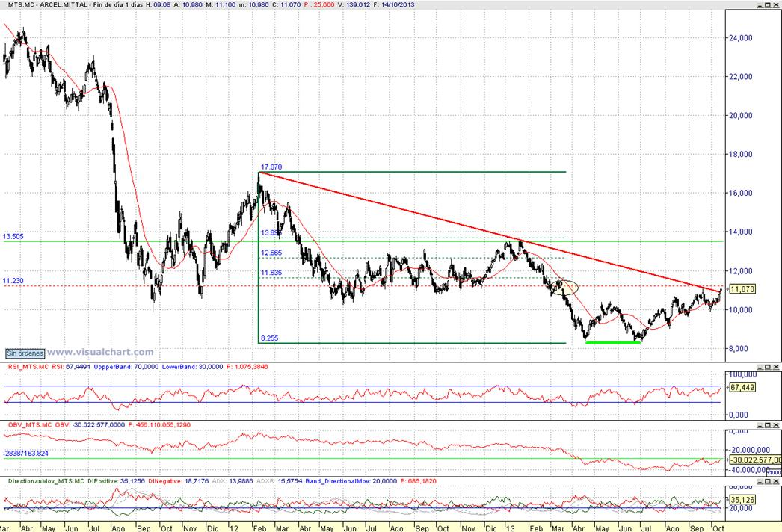This screenshot has height=532, width=782.
Task: Click the 'OBV_MTS.MC' indicator name
Action: tap(29, 425)
